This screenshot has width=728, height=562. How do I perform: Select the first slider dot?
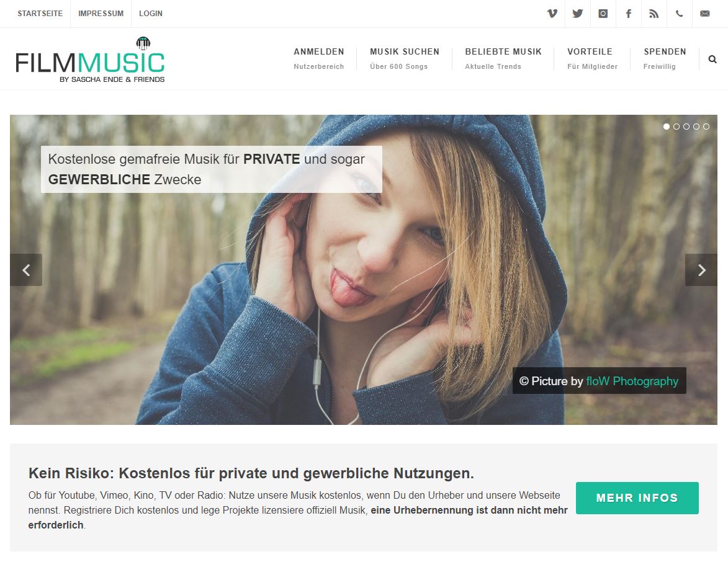coord(667,126)
